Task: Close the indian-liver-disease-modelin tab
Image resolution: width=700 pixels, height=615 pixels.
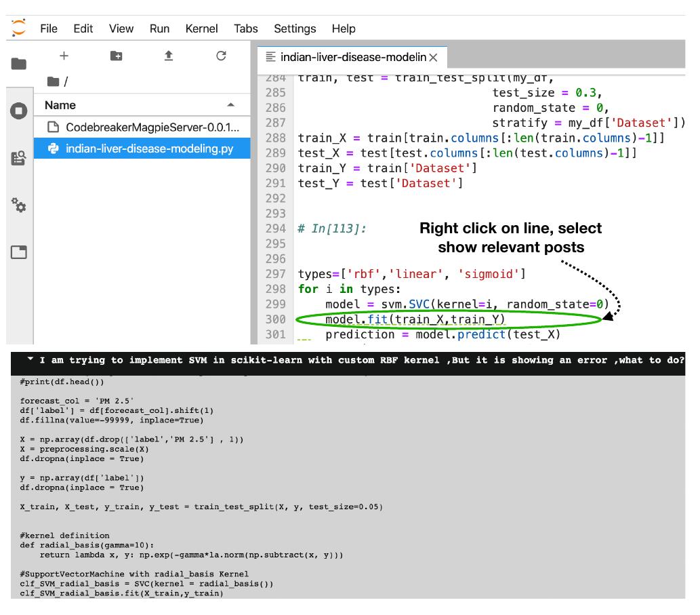Action: [433, 58]
